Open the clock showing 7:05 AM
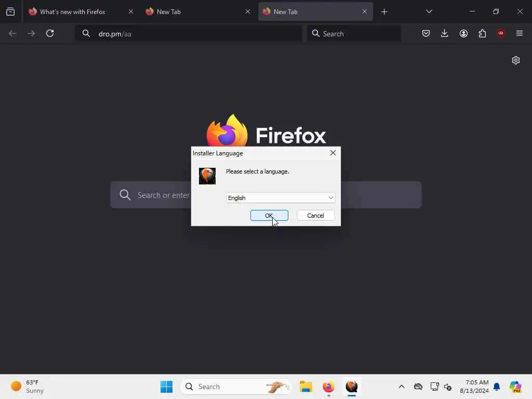The image size is (532, 399). click(474, 387)
